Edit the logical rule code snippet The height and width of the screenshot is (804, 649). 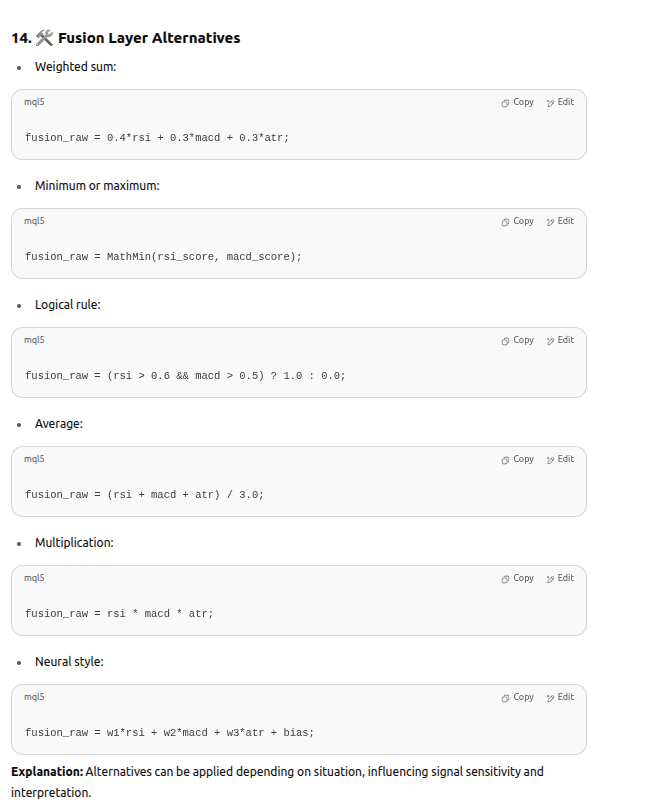coord(560,340)
